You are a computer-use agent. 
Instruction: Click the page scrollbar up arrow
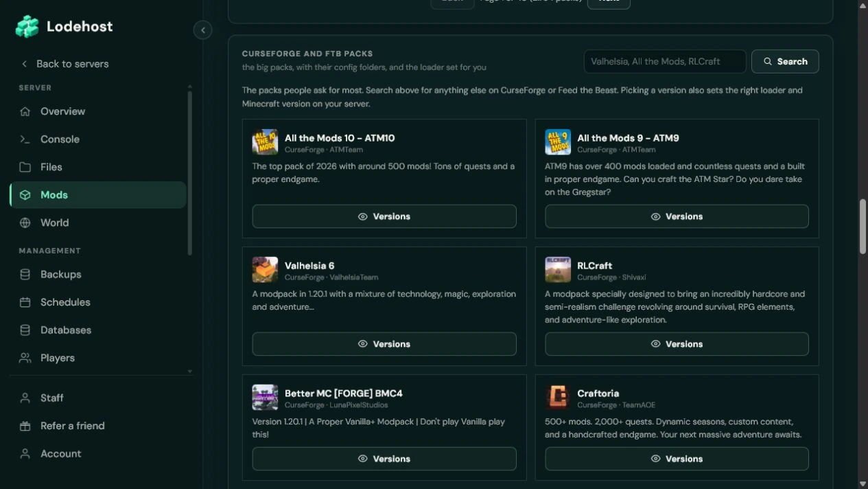863,5
